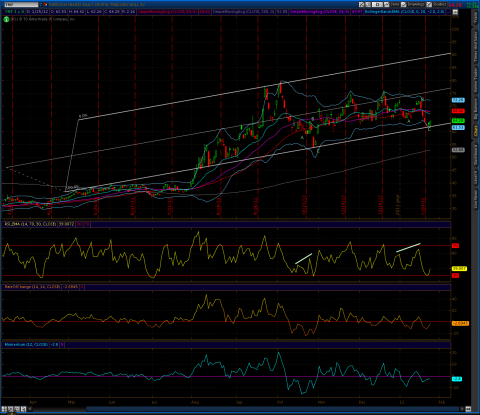Viewport: 480px width, 415px height.
Task: Switch to the Trade sidebar tab
Action: (x=476, y=18)
